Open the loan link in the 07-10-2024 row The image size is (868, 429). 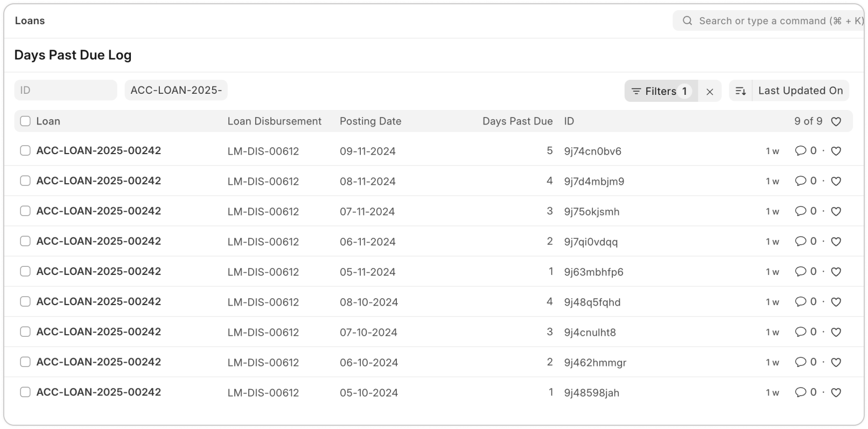[x=99, y=332]
